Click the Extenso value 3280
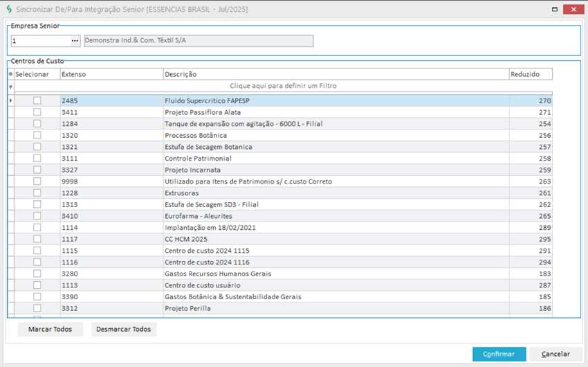Viewport: 588px width, 367px height. click(112, 274)
